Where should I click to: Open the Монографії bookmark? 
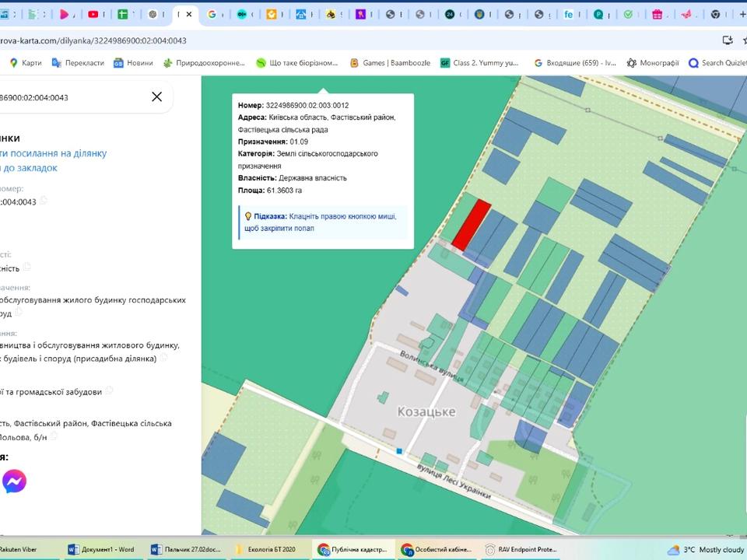653,63
